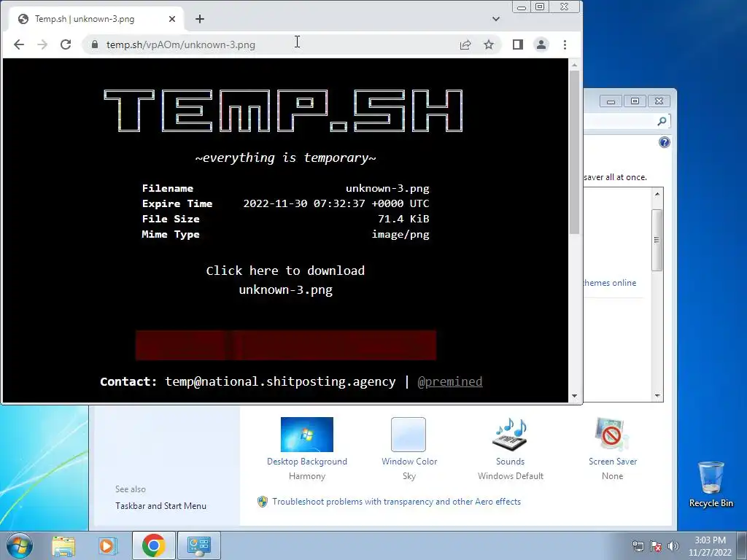Switch to Chrome taskbar button
747x560 pixels.
point(153,545)
